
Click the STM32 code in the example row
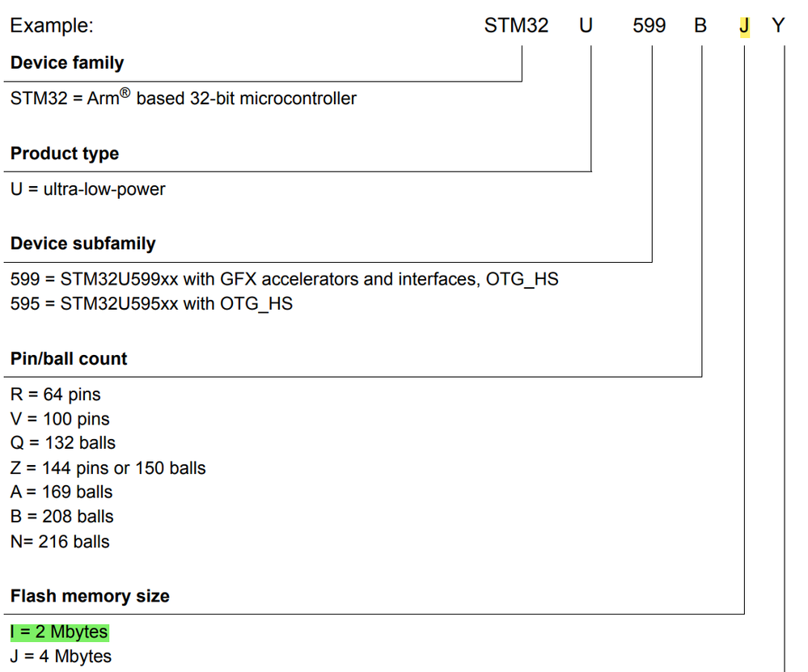(x=516, y=25)
